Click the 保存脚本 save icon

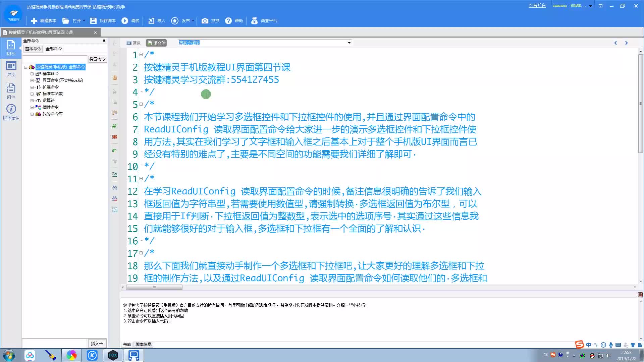tap(93, 21)
